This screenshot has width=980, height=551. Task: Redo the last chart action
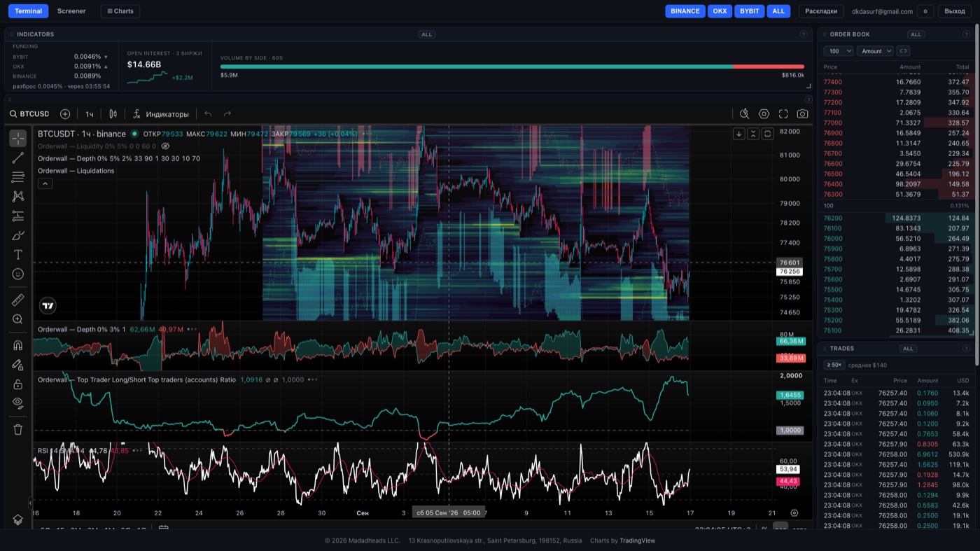(227, 114)
